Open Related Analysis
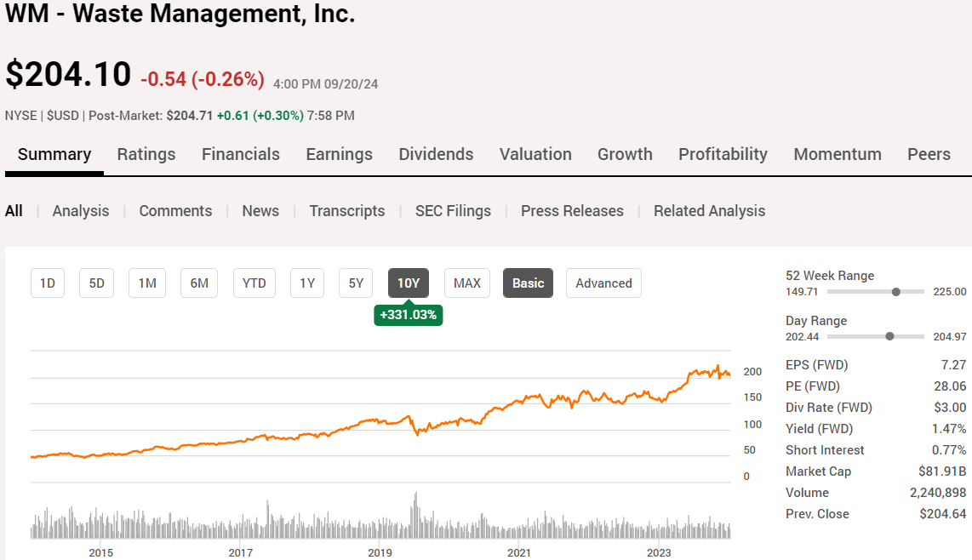The image size is (972, 560). tap(709, 211)
